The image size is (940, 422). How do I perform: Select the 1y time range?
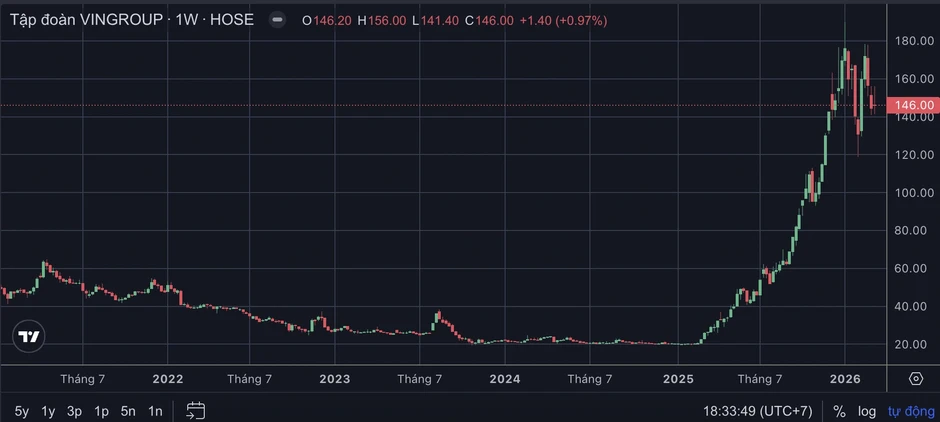pos(48,411)
